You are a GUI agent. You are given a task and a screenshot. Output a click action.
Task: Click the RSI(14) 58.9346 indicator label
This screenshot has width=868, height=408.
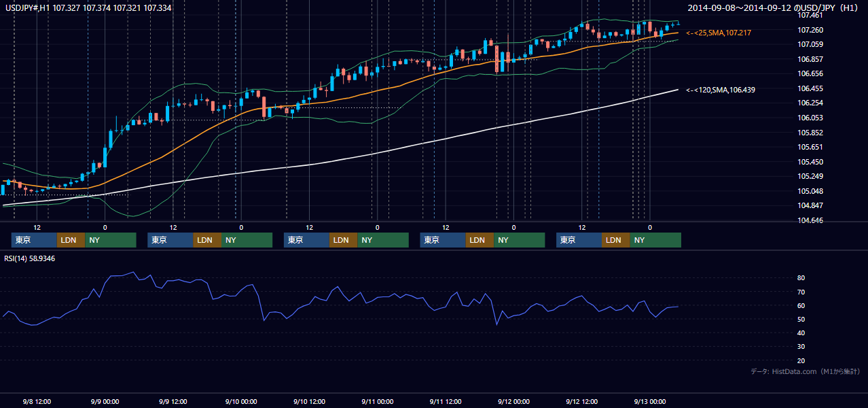pos(30,258)
